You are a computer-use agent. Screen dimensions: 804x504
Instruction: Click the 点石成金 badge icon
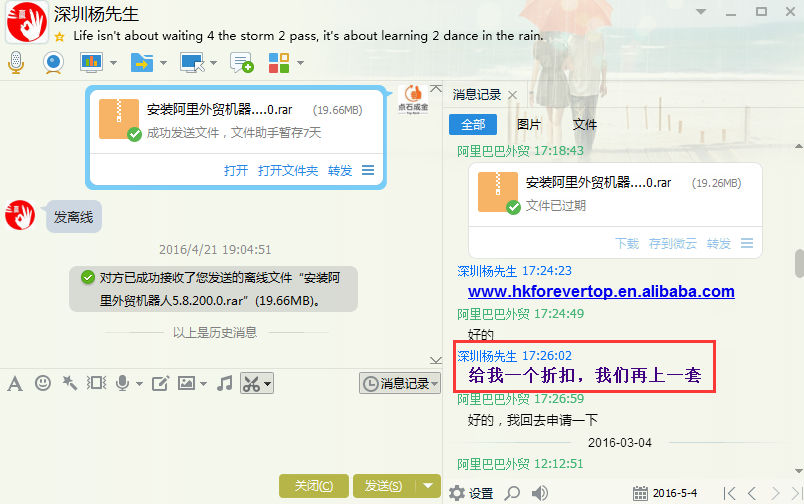click(413, 99)
